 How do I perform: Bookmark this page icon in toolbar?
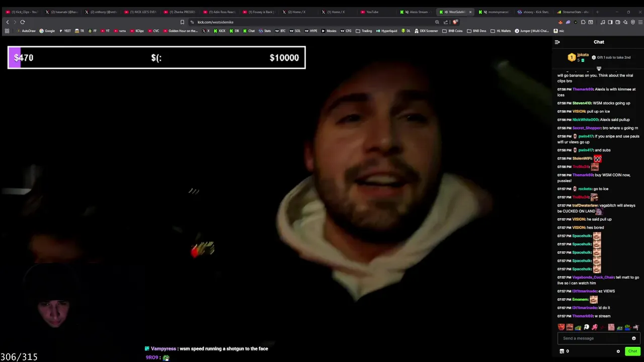click(x=182, y=22)
